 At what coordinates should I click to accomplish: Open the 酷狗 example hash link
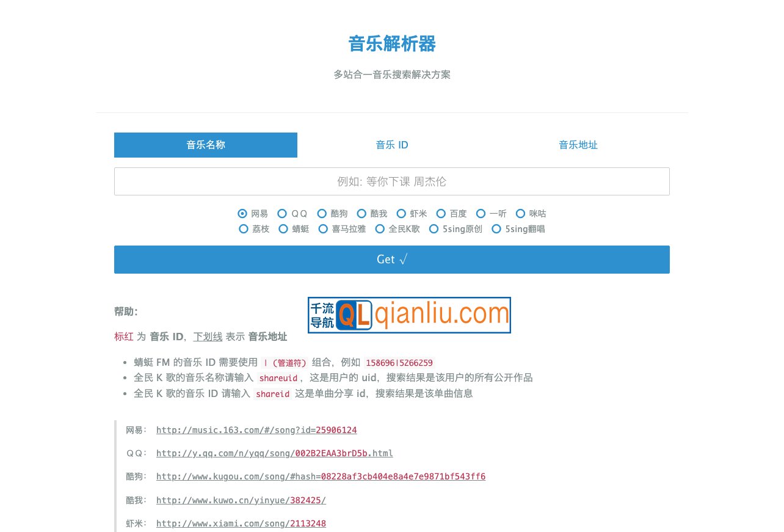[x=321, y=476]
